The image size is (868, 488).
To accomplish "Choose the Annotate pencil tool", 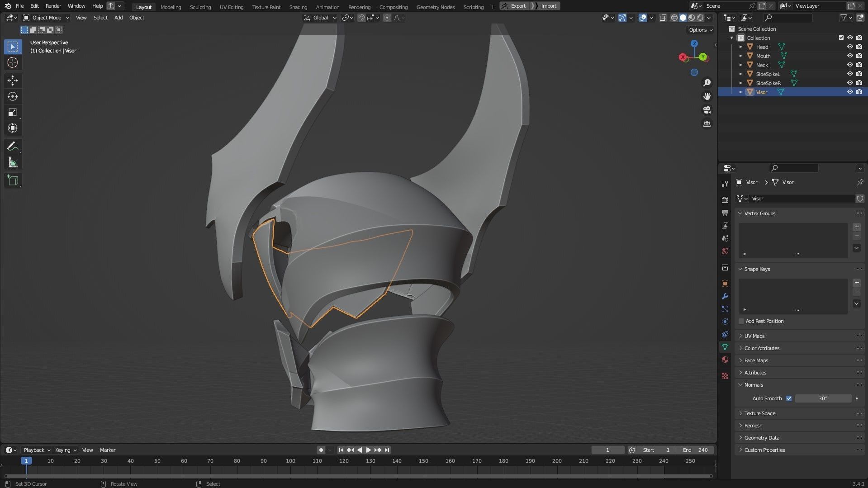I will [13, 147].
